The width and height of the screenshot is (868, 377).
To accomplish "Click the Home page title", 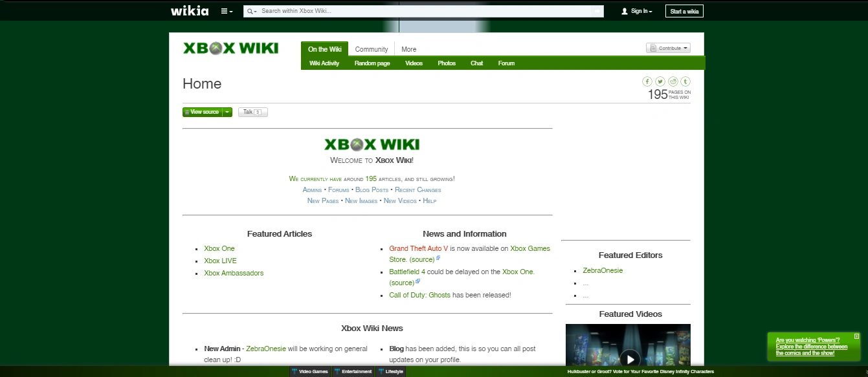I will click(x=202, y=83).
